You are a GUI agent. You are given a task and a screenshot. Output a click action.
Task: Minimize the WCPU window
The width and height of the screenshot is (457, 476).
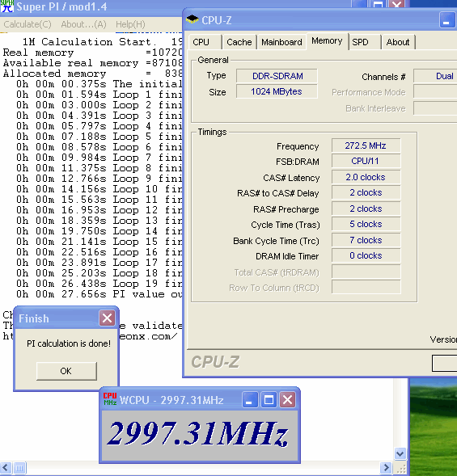pyautogui.click(x=250, y=400)
